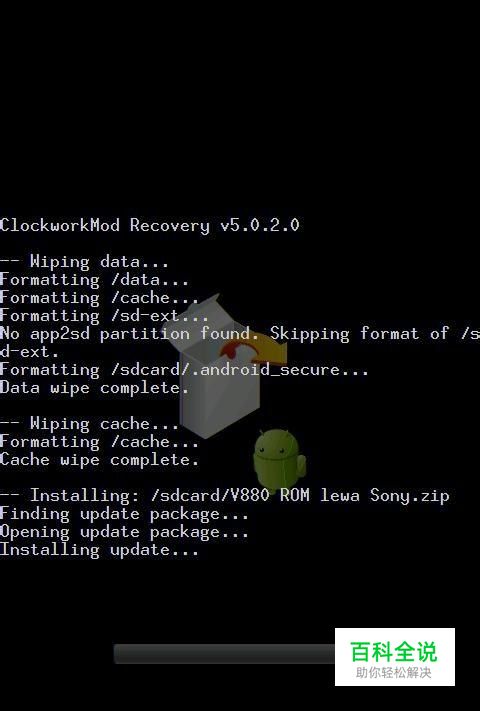
Task: Select the "-- Wiping cache..." line
Action: click(x=89, y=424)
